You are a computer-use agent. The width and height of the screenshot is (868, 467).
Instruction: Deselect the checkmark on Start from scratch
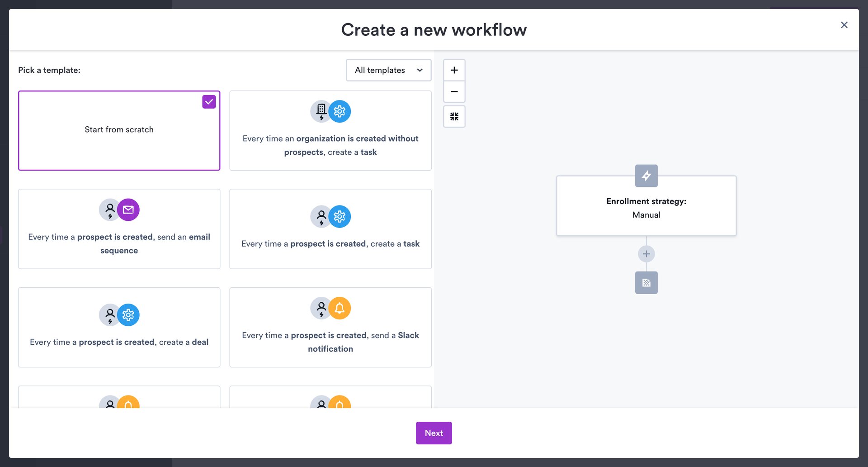(x=209, y=101)
